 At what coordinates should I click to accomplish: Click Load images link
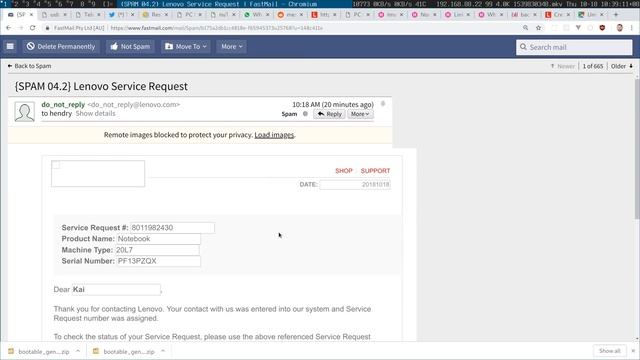pos(274,135)
